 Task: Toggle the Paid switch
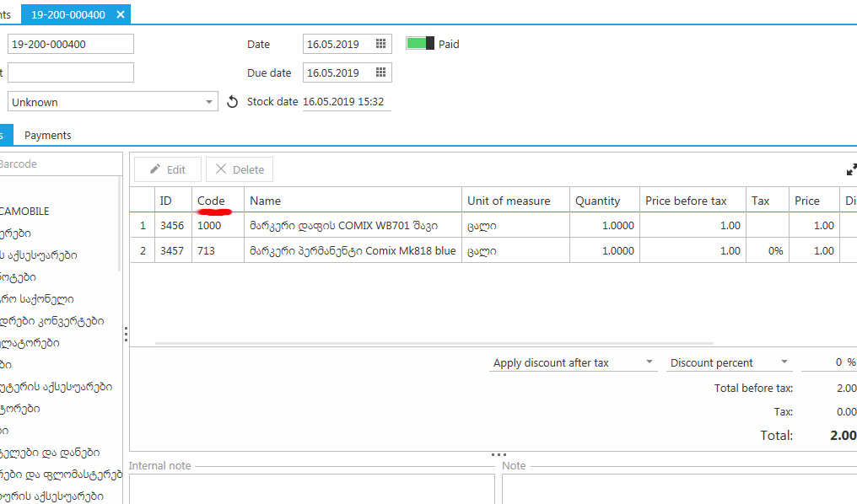[420, 44]
